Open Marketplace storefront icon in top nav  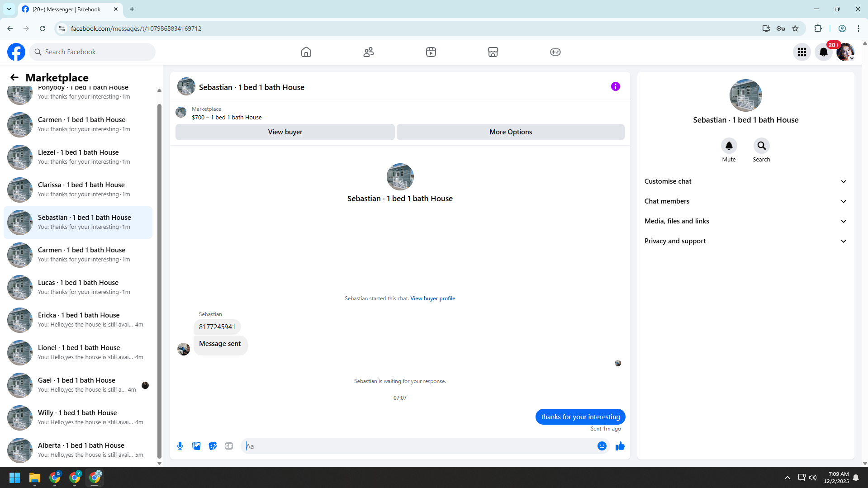493,52
